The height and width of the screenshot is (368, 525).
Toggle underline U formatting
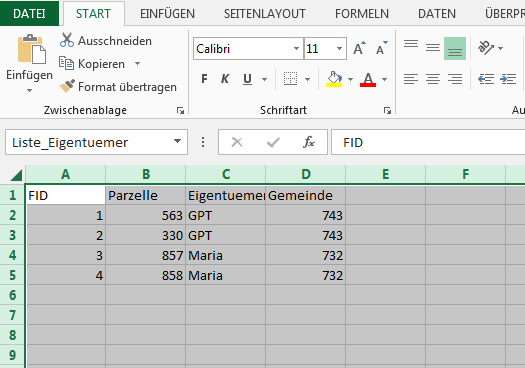pyautogui.click(x=247, y=79)
